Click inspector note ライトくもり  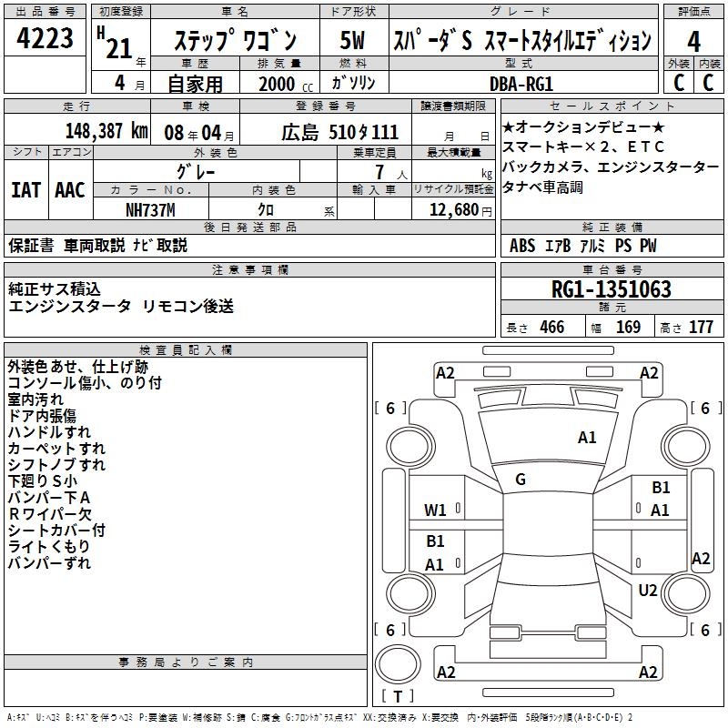coord(49,547)
